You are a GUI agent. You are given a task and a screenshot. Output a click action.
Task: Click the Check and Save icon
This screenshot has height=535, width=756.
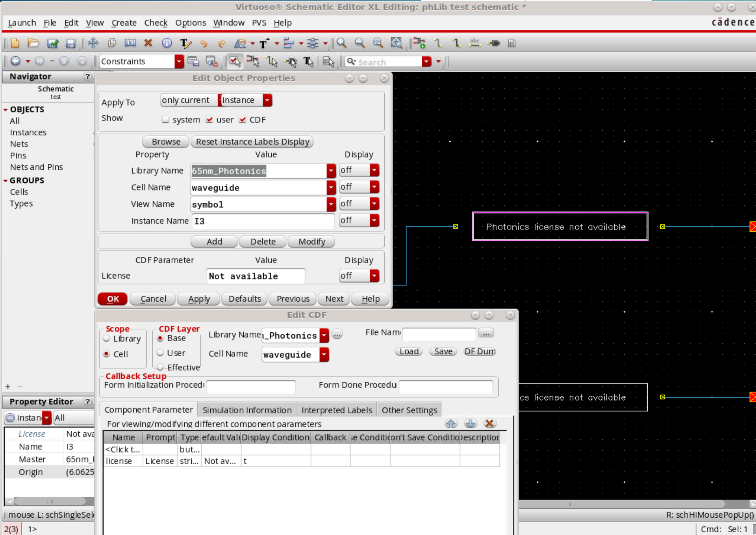pyautogui.click(x=52, y=43)
